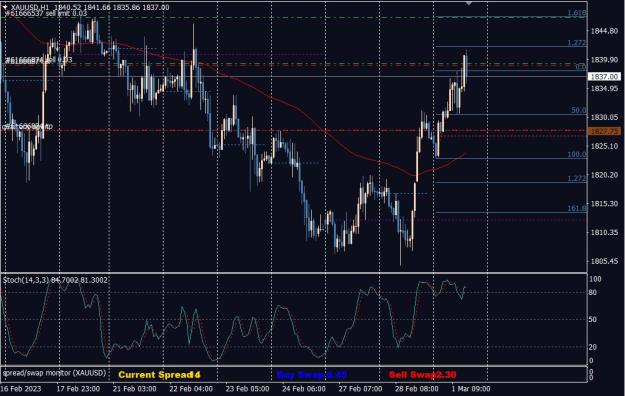The image size is (625, 396).
Task: Click the 1820.20 price on the scale
Action: point(604,175)
